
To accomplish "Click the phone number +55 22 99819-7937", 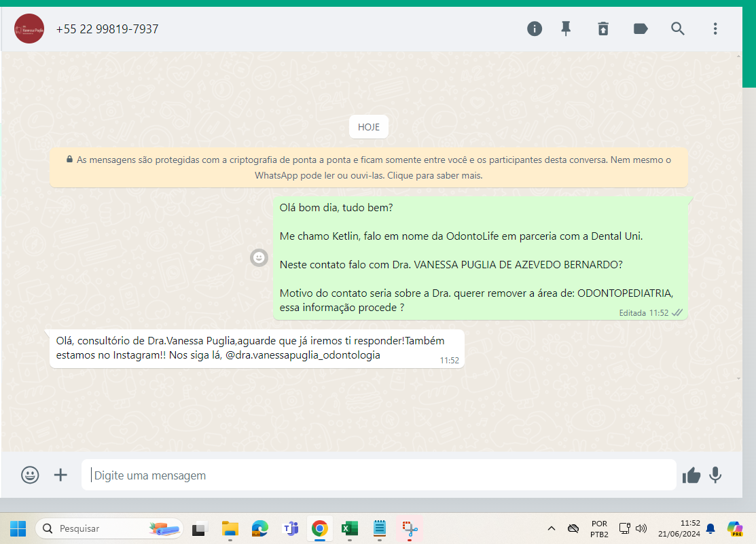I will click(x=107, y=29).
